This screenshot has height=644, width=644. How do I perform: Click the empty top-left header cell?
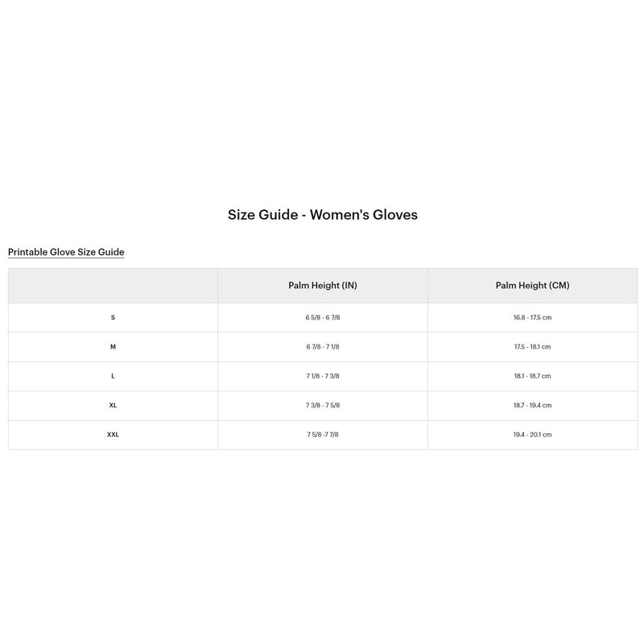click(x=113, y=286)
